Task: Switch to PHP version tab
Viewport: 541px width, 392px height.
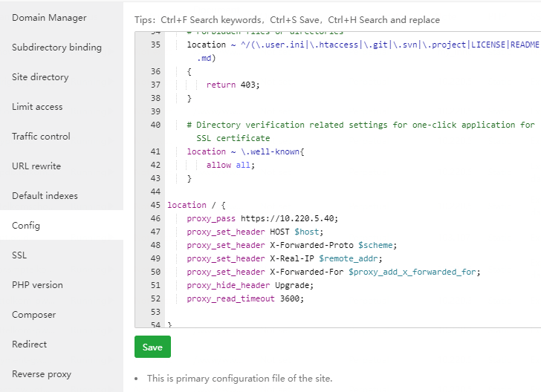Action: point(37,285)
